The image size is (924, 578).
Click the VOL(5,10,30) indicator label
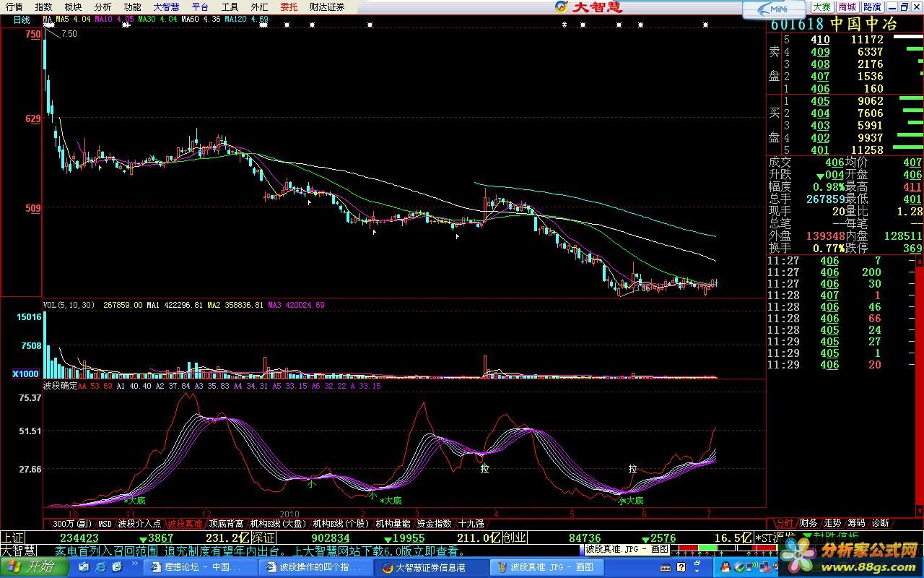[x=69, y=305]
